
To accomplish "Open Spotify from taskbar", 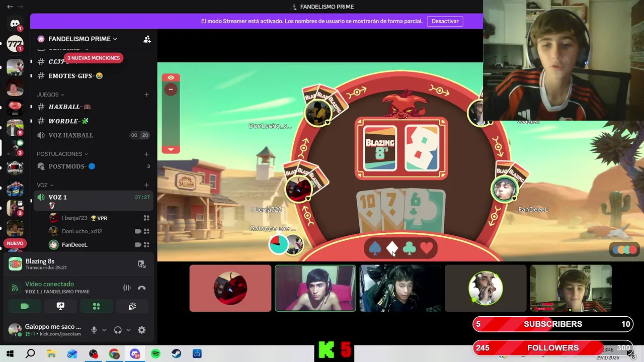I will pyautogui.click(x=155, y=354).
